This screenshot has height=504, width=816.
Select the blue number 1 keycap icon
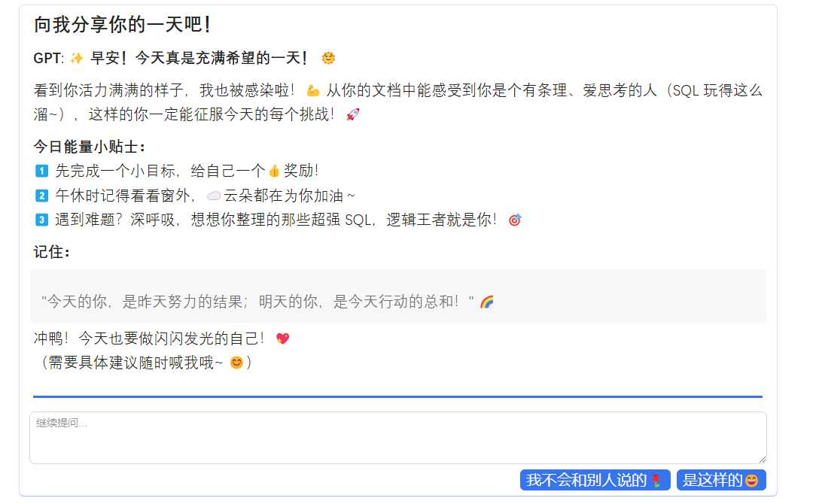click(42, 171)
